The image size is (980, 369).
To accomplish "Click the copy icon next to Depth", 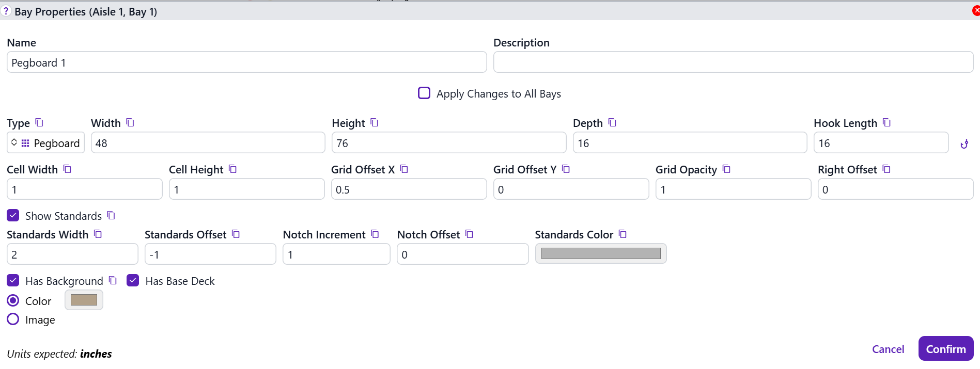I will [x=612, y=123].
